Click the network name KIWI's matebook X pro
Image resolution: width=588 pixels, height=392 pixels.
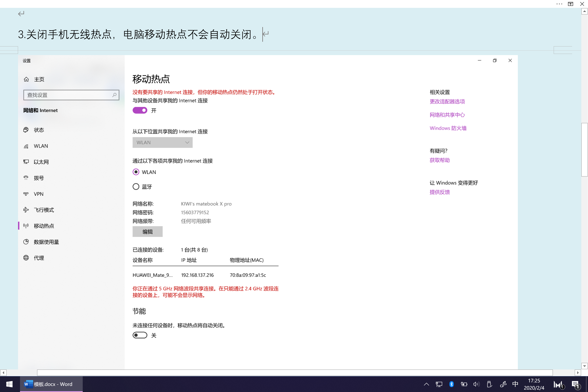tap(206, 204)
